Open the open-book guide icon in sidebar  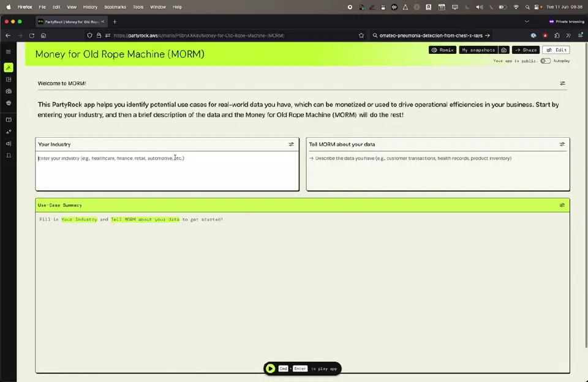[8, 120]
